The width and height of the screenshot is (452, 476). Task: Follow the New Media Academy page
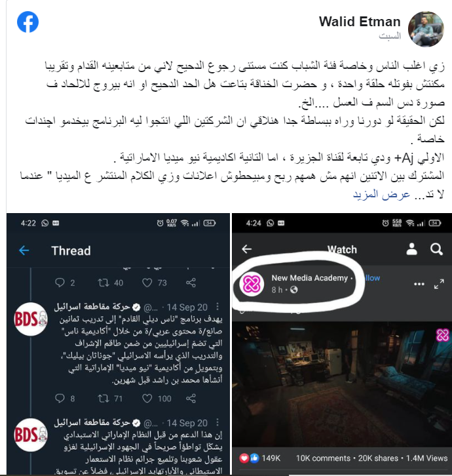tap(372, 278)
